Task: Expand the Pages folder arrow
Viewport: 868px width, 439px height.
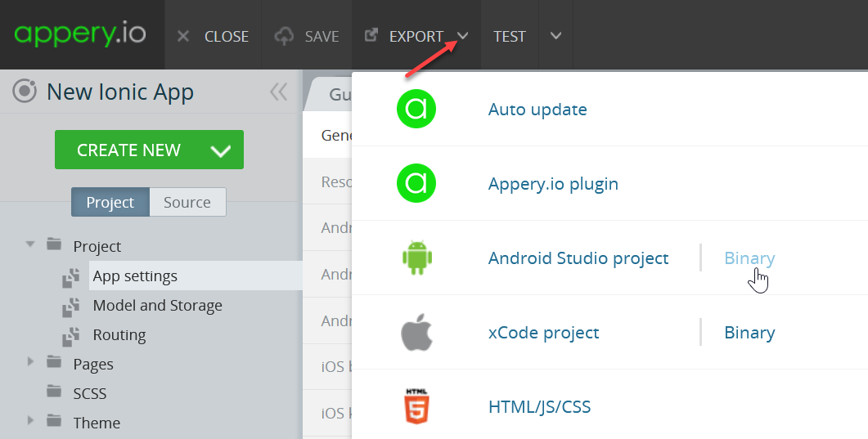Action: pos(30,361)
